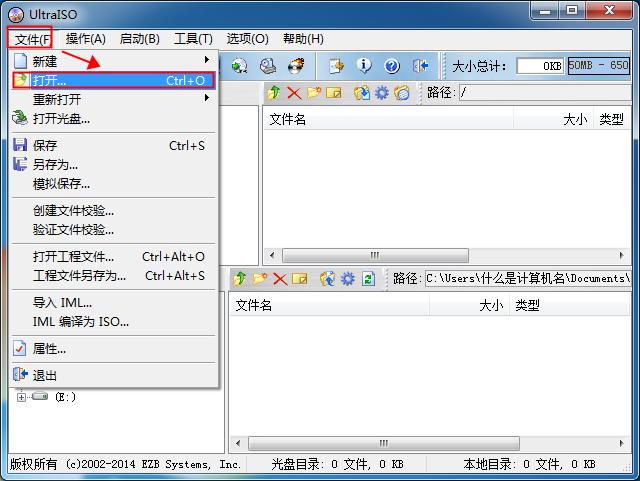Click the folder view icon beside image path

click(402, 93)
